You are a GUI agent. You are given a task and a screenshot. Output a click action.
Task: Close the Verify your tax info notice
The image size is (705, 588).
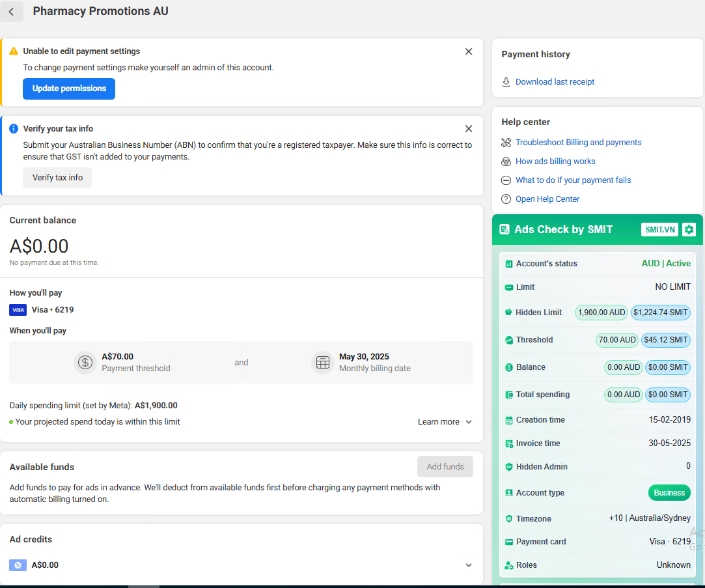click(x=469, y=129)
